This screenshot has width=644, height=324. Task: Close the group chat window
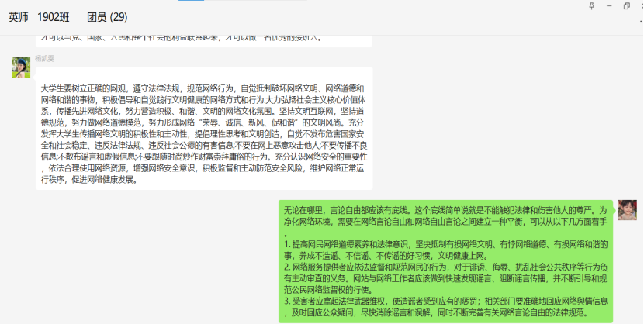pyautogui.click(x=641, y=6)
